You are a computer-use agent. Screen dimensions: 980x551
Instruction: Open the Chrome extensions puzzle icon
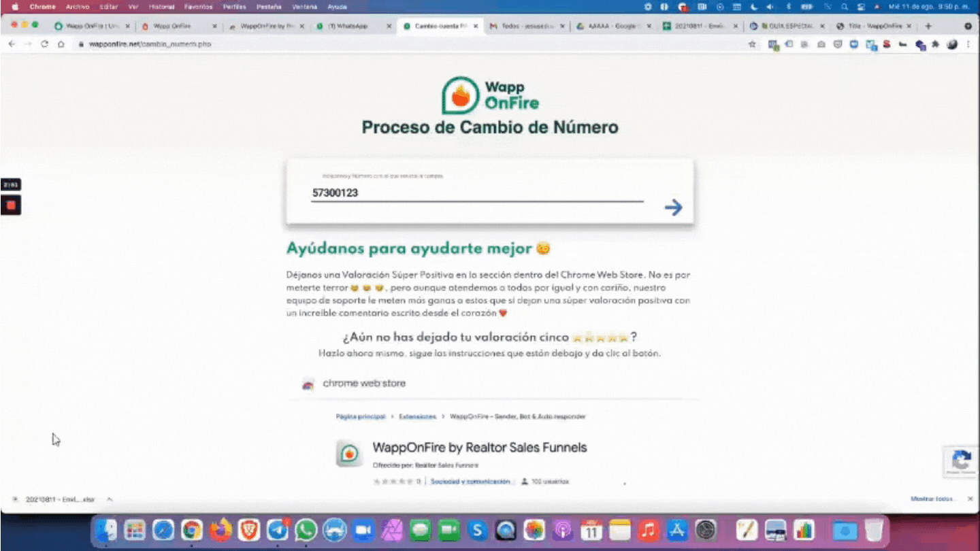(936, 44)
